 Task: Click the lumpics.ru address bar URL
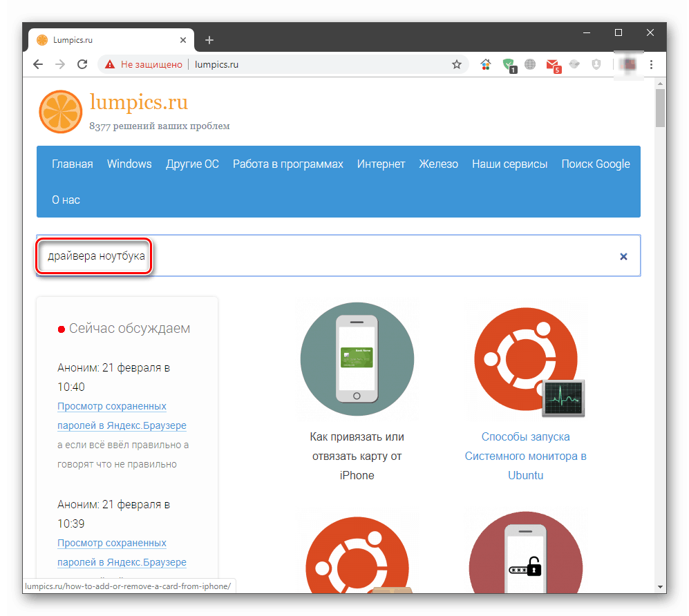[x=216, y=64]
